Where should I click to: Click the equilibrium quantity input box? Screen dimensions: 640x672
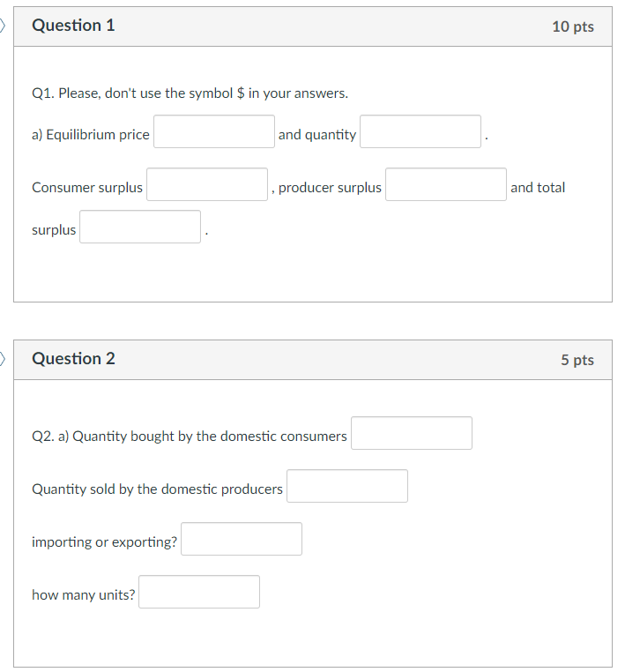420,131
